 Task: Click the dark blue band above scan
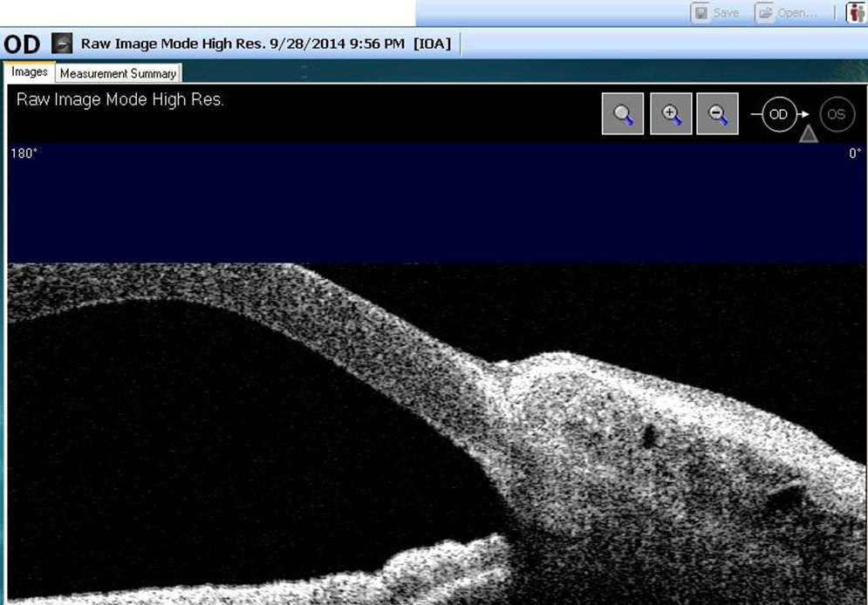pos(436,205)
